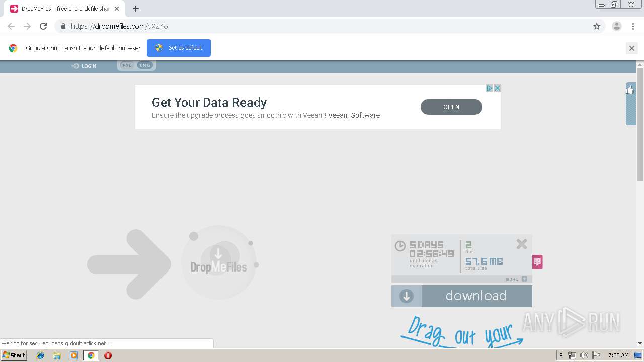Viewport: 644px width, 362px height.
Task: Click Set as default button
Action: (x=179, y=48)
